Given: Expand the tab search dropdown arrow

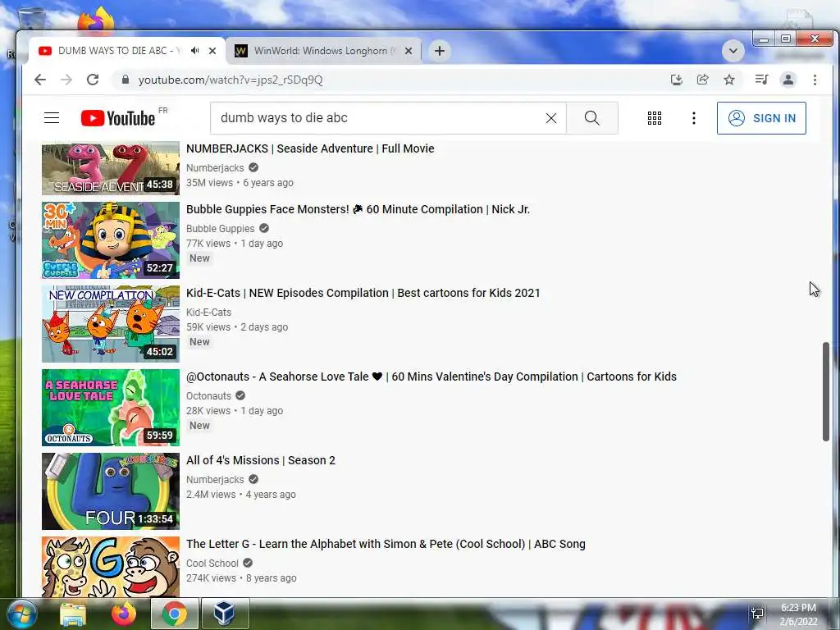Looking at the screenshot, I should pos(733,51).
